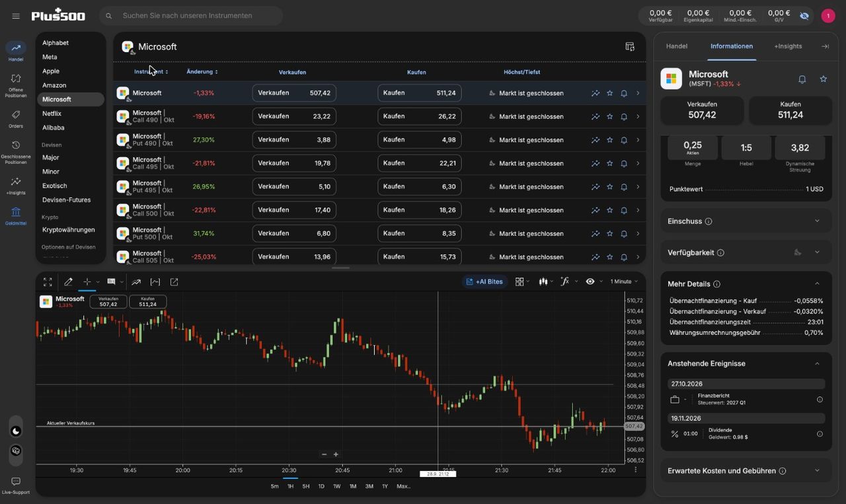Open Orders in the left sidebar
The height and width of the screenshot is (504, 846).
point(16,119)
